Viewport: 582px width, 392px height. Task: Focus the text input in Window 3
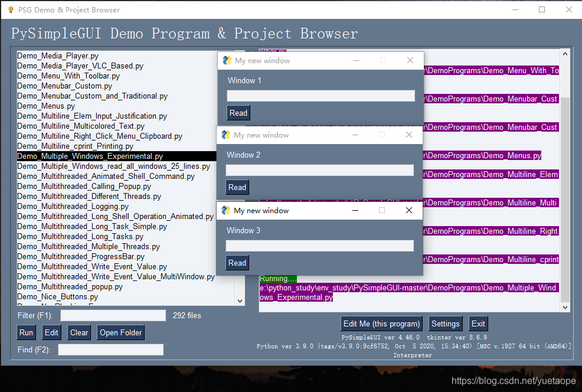click(x=319, y=246)
